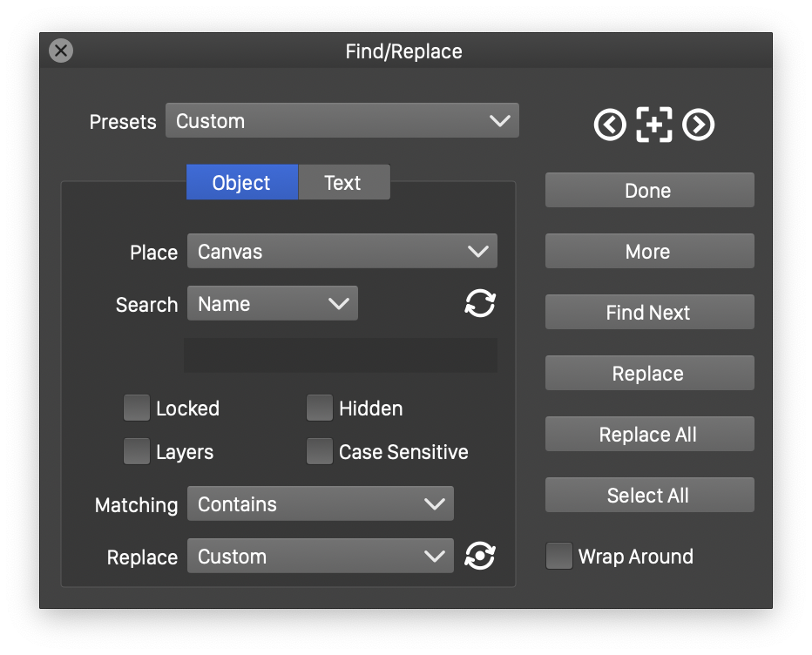Toggle the Case Sensitive checkbox

(x=320, y=451)
